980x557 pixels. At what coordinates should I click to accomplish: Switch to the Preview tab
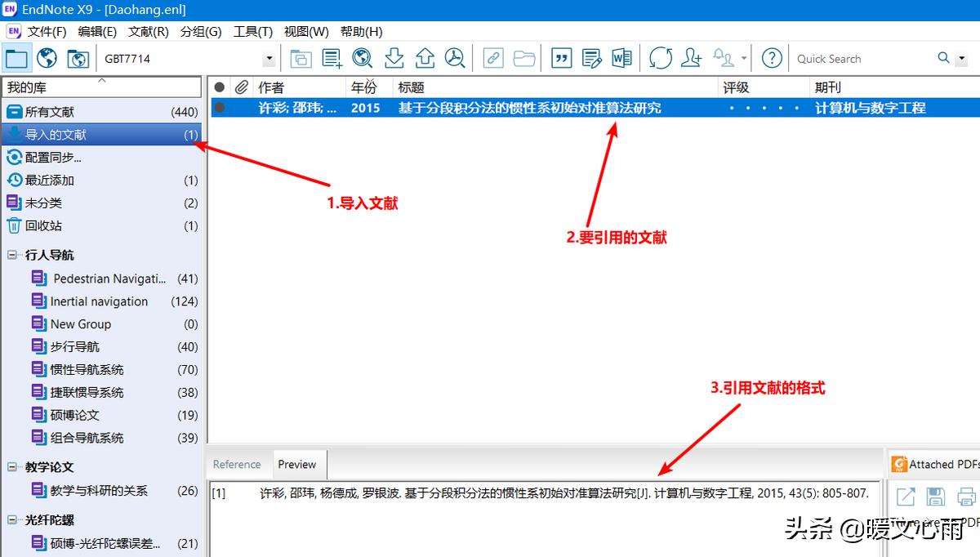[298, 464]
